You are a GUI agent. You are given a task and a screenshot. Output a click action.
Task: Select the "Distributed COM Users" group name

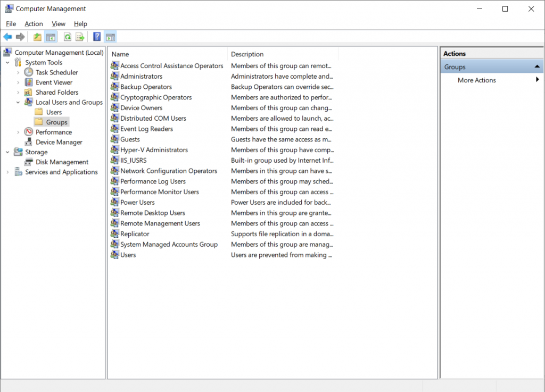coord(153,118)
